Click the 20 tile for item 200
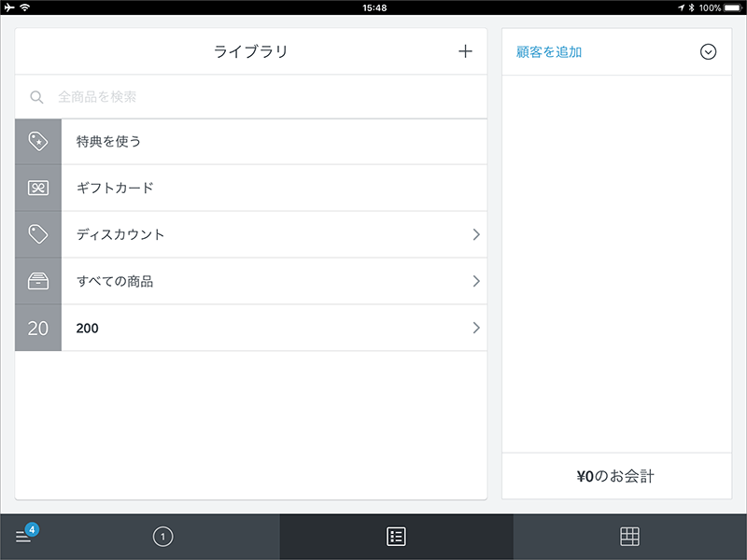This screenshot has width=747, height=560. click(38, 328)
